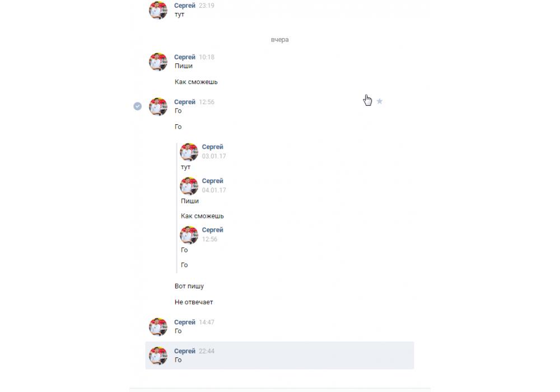Image resolution: width=560 pixels, height=392 pixels.
Task: Open Сергей name link at 10:18
Action: [x=185, y=57]
